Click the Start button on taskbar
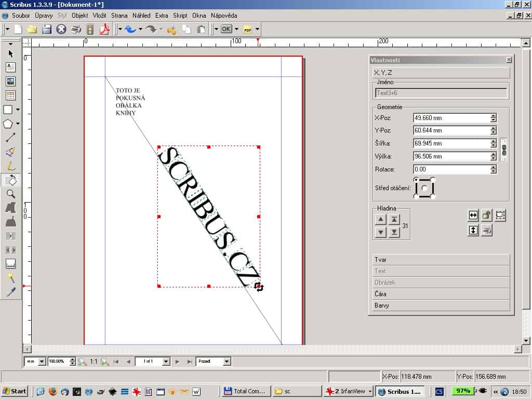The height and width of the screenshot is (399, 532). click(14, 391)
